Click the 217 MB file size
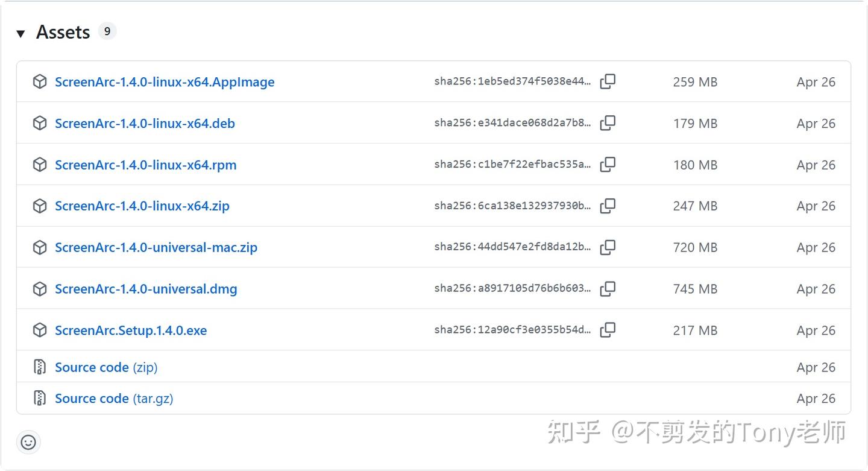 click(695, 330)
